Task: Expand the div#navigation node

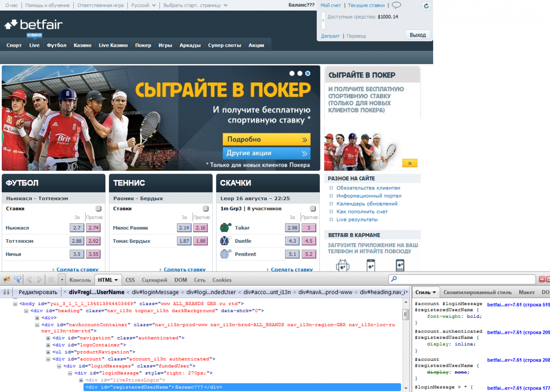Action: 48,338
